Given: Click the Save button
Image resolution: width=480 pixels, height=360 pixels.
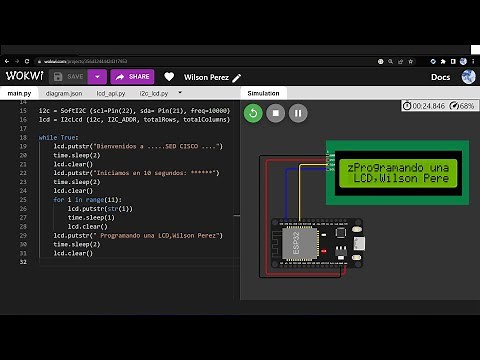Looking at the screenshot, I should (x=68, y=77).
